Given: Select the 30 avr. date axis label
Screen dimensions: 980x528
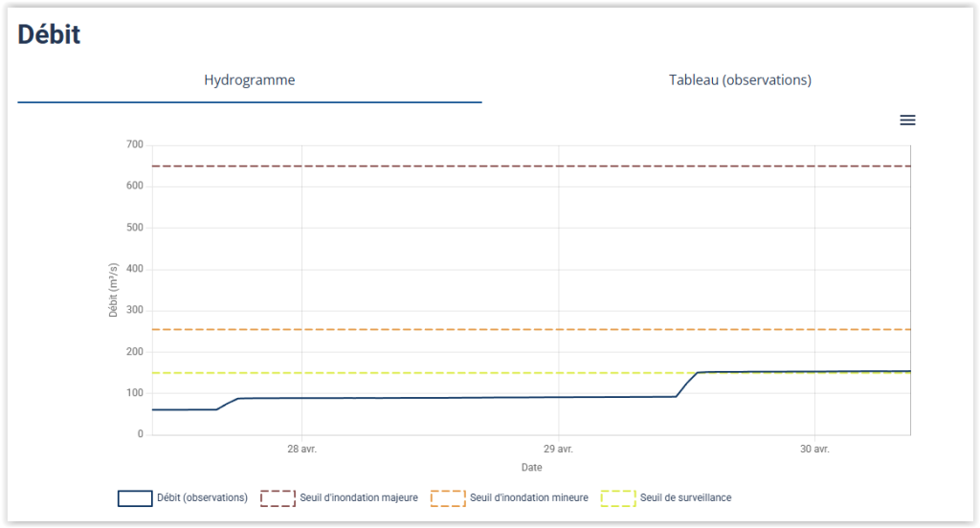Looking at the screenshot, I should [814, 449].
